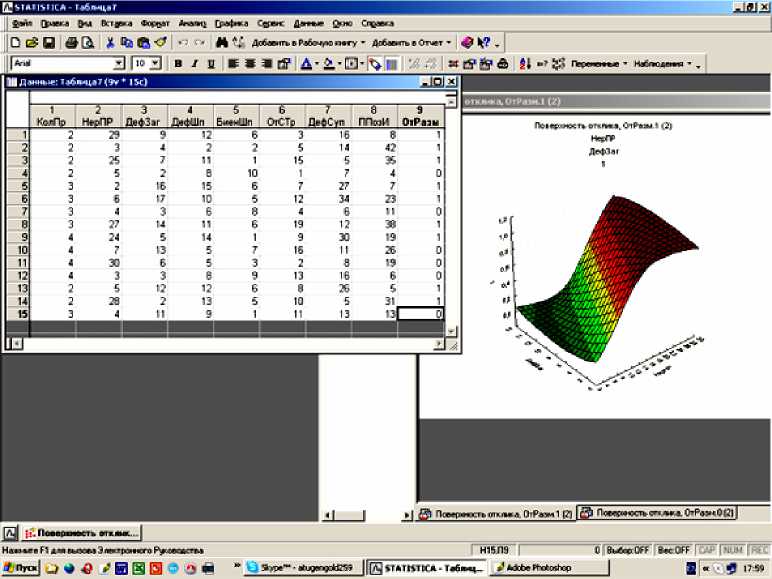Select column header НерПР
The height and width of the screenshot is (579, 772).
(98, 116)
